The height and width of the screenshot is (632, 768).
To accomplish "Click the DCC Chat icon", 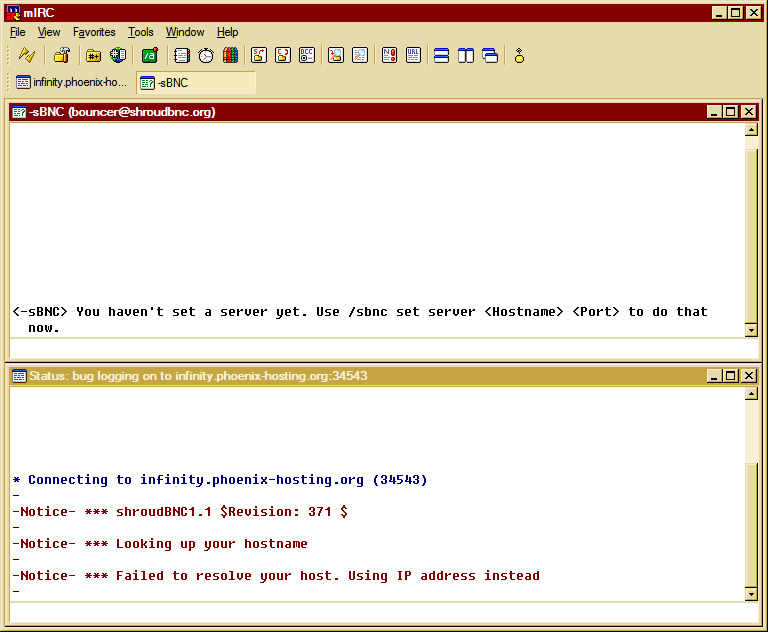I will click(283, 55).
